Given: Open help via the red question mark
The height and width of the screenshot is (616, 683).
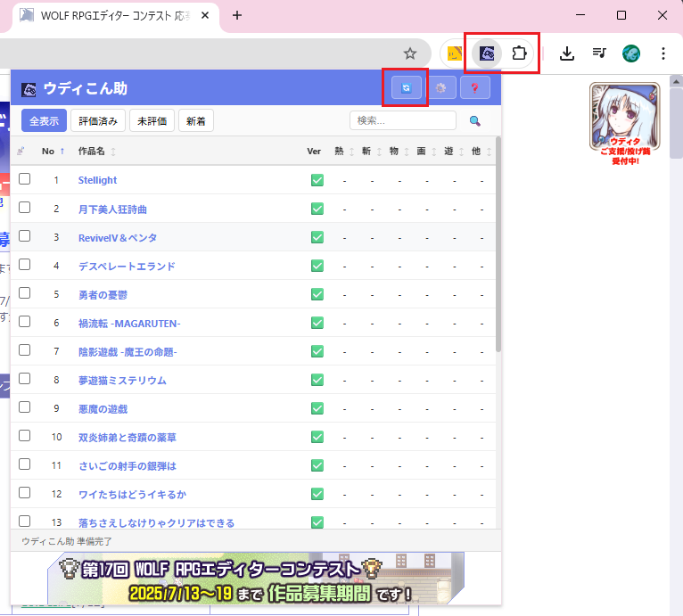Looking at the screenshot, I should click(474, 88).
